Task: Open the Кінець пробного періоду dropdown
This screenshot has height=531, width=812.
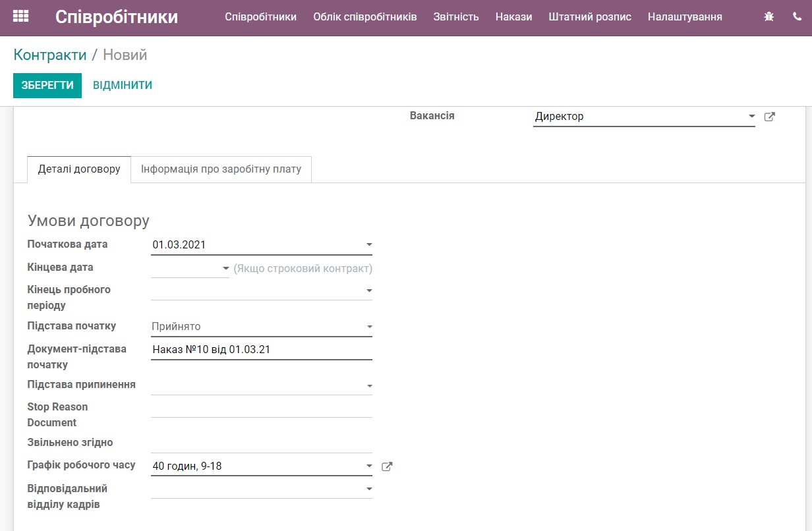Action: tap(368, 290)
